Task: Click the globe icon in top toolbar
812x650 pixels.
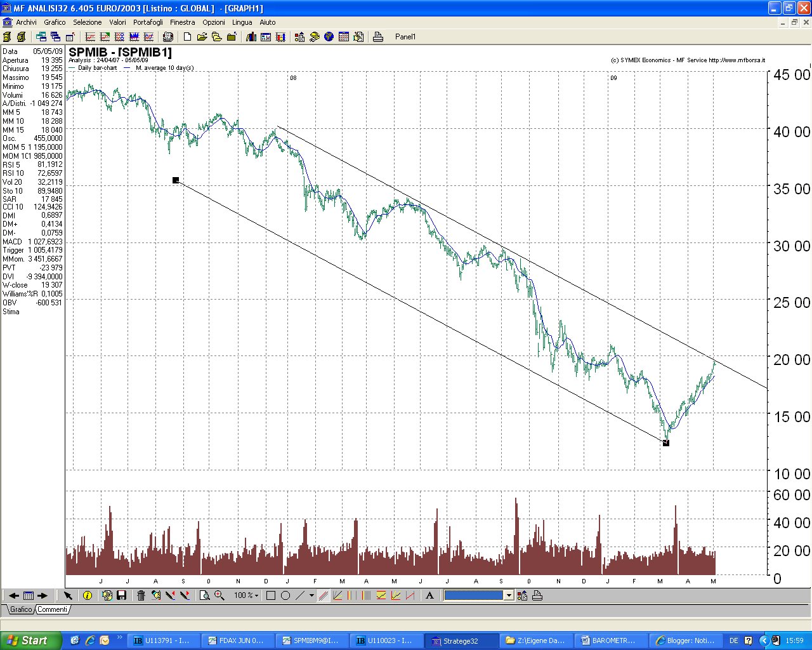Action: (329, 37)
